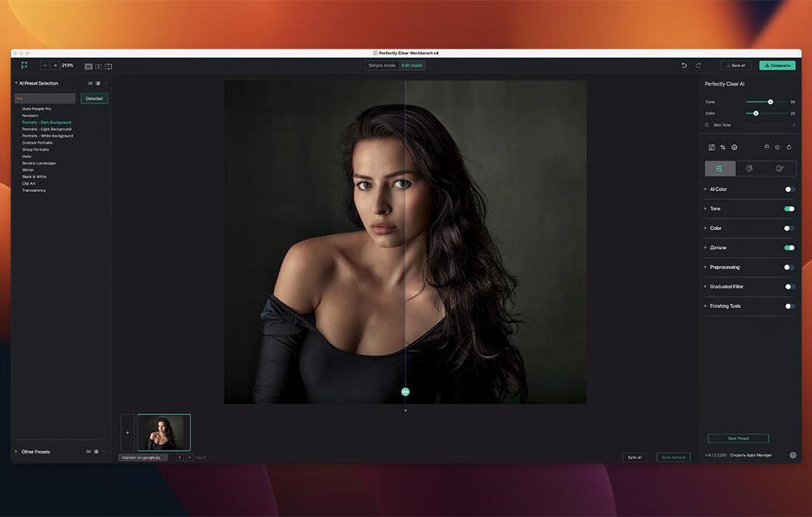Click the zoom out minus button
812x517 pixels.
(45, 66)
